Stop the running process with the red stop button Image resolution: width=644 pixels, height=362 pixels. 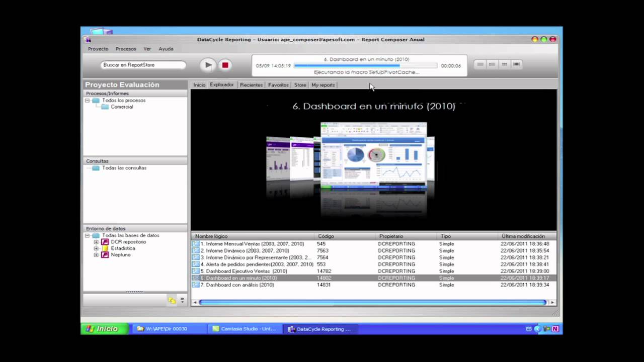225,65
